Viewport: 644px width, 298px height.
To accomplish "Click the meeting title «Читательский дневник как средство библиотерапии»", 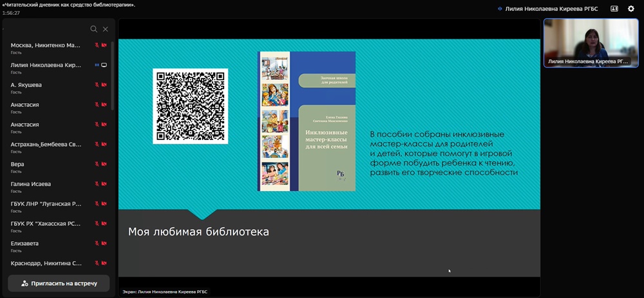I will [x=69, y=5].
